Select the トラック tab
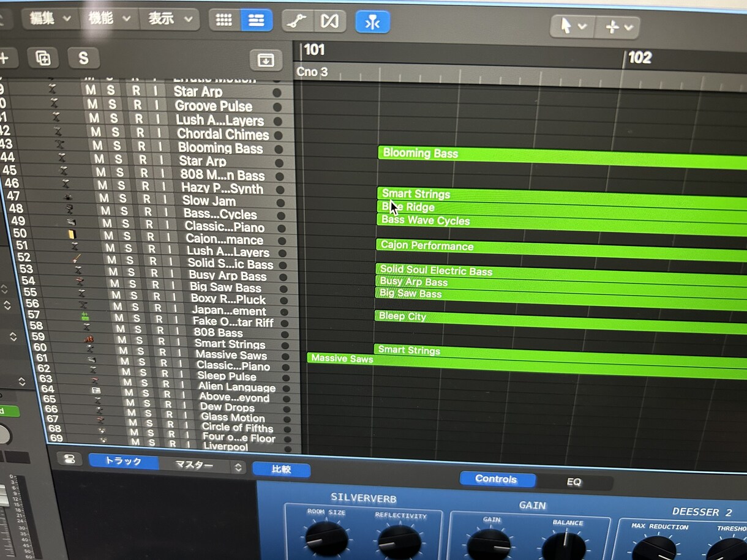Viewport: 747px width, 560px height. [124, 461]
